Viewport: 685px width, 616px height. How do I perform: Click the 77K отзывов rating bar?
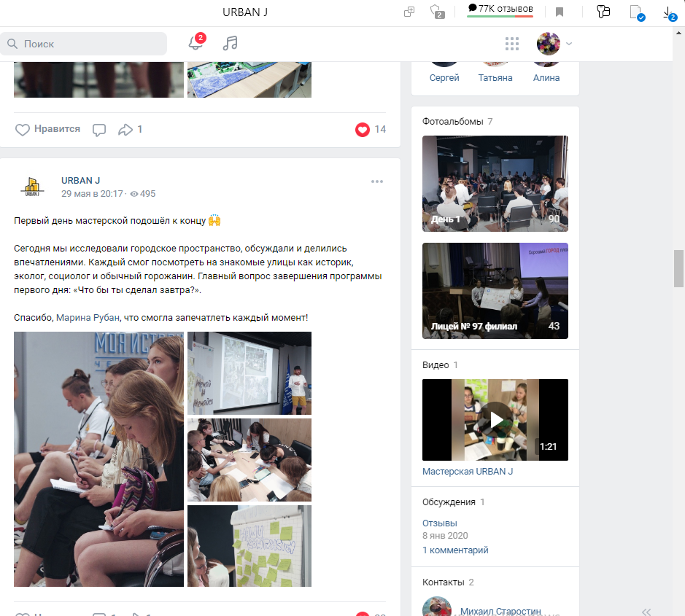click(500, 9)
